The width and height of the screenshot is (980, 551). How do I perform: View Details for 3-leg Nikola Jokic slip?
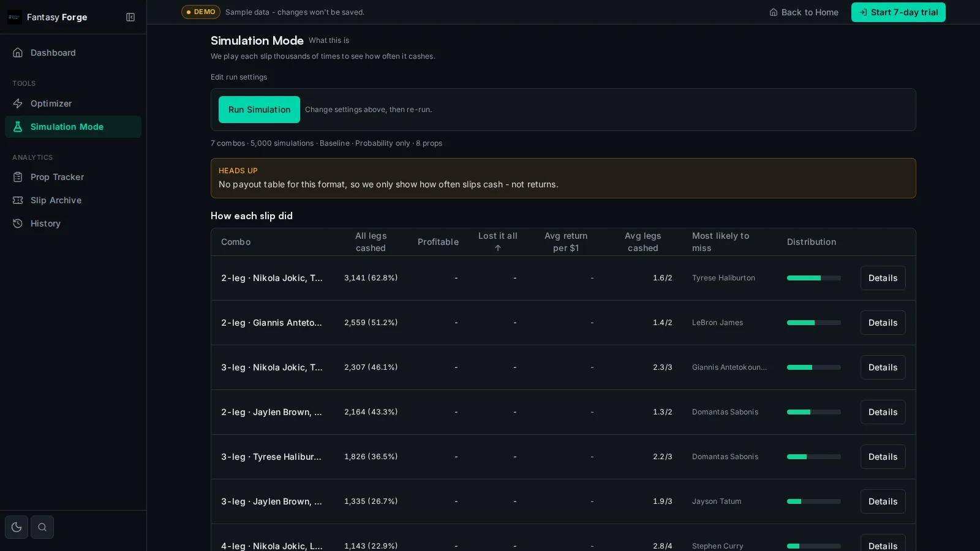point(883,367)
